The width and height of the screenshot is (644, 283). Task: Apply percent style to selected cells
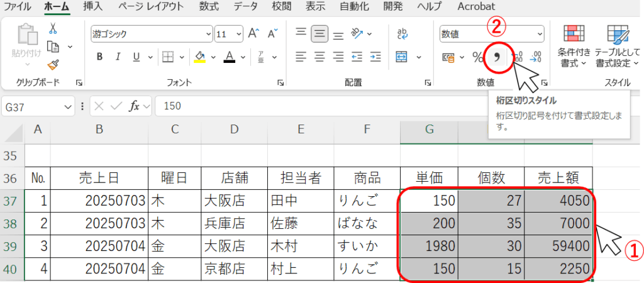click(x=478, y=58)
